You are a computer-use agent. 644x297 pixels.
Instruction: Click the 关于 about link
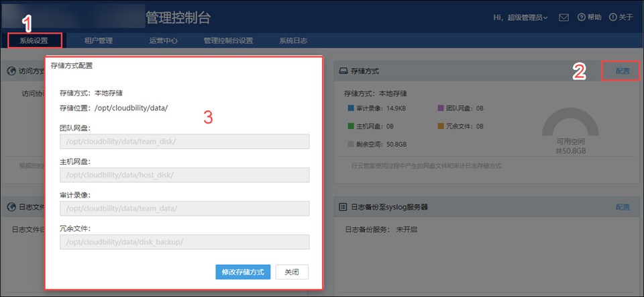coord(626,17)
